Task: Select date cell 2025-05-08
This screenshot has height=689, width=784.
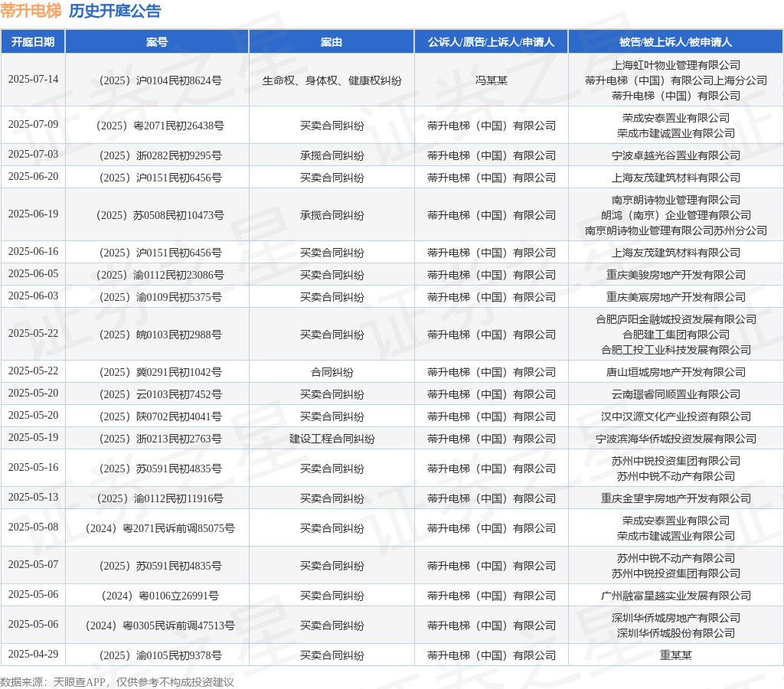Action: 33,527
